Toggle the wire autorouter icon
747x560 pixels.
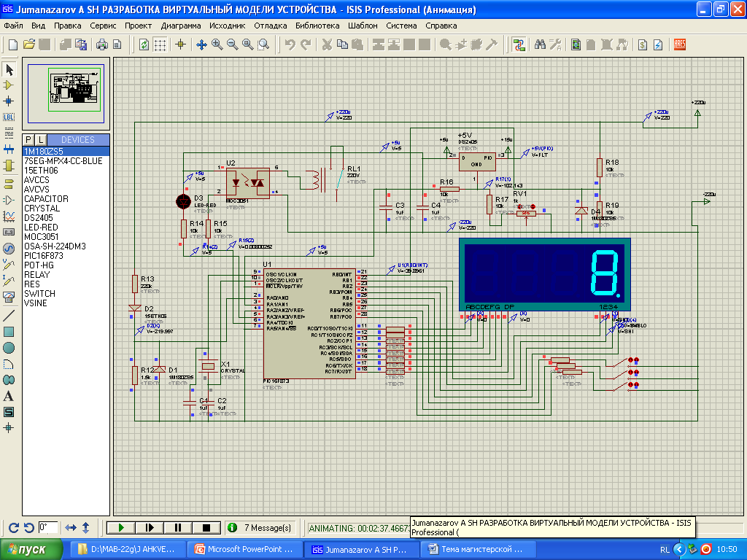(519, 44)
